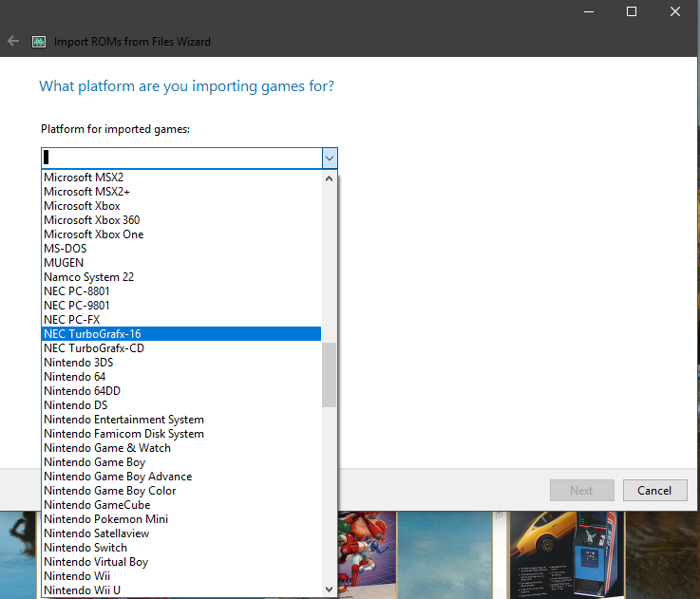Pick Nintendo 64 from the list

tap(181, 377)
